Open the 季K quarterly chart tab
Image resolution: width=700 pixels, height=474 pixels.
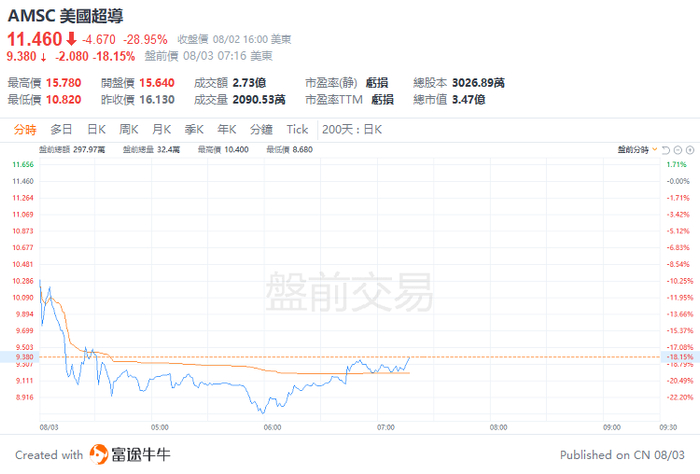click(194, 129)
